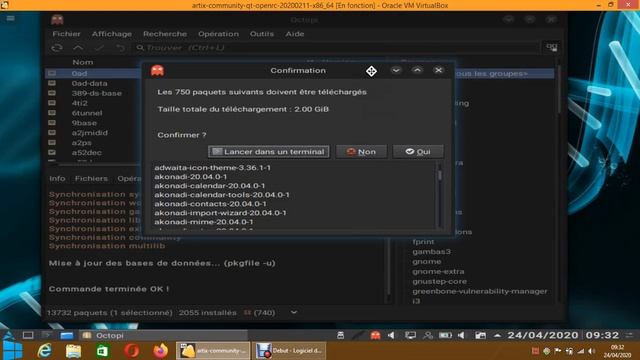This screenshot has width=640, height=360.
Task: Select package akonadi-20.04.0-1 in list
Action: 190,177
